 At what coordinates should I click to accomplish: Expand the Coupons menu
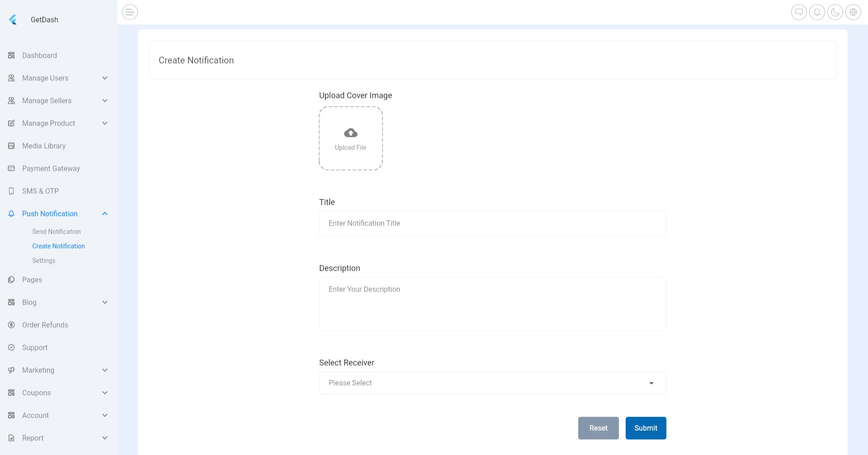[x=105, y=393]
